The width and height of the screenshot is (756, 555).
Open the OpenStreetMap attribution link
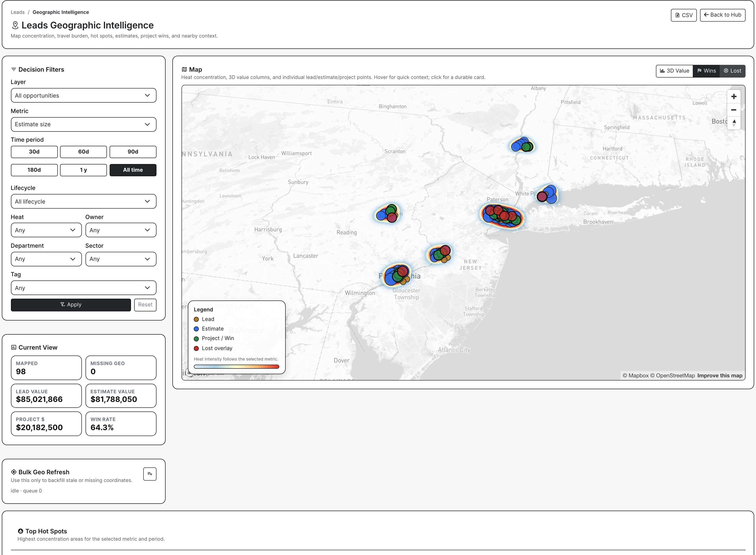pos(672,376)
